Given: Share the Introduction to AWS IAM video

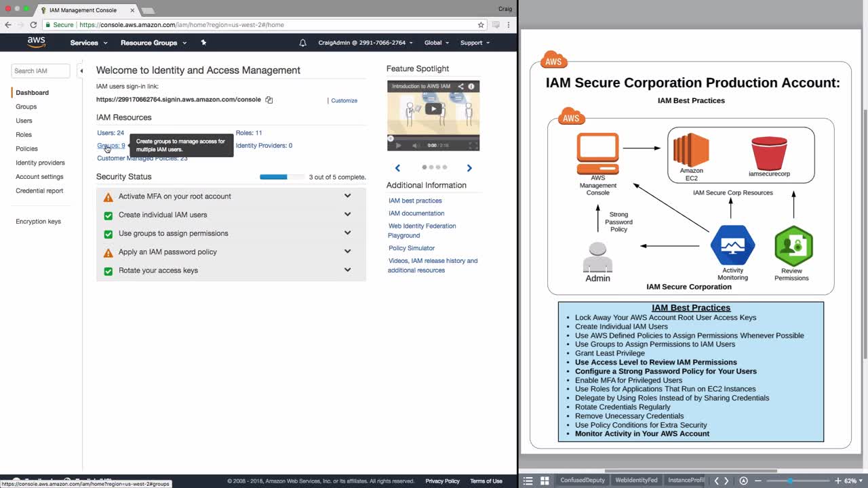Looking at the screenshot, I should pyautogui.click(x=460, y=86).
